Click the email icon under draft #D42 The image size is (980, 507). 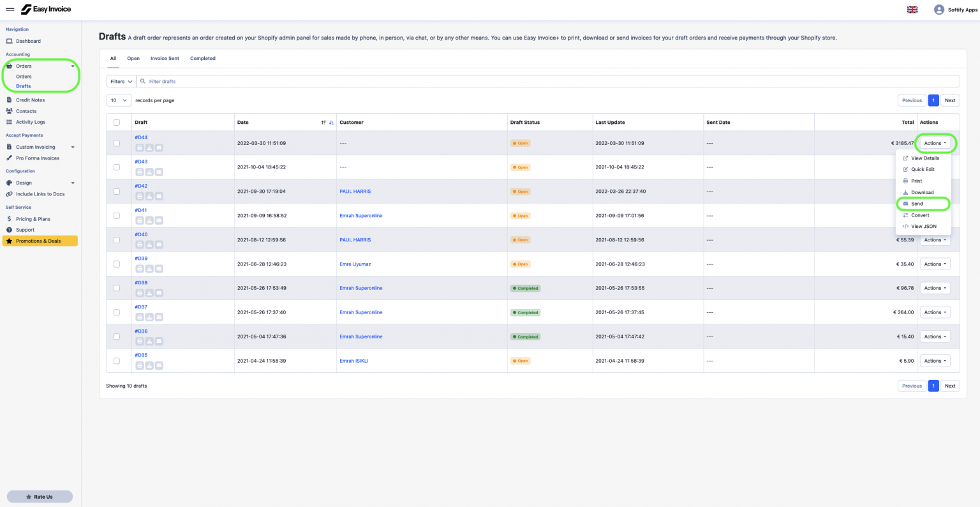click(159, 196)
